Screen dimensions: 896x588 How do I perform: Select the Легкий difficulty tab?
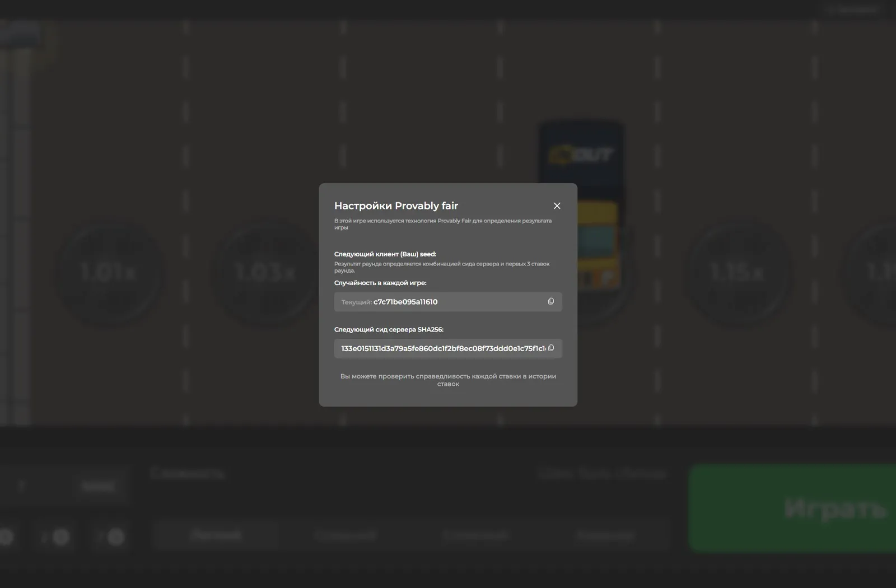[x=216, y=535]
